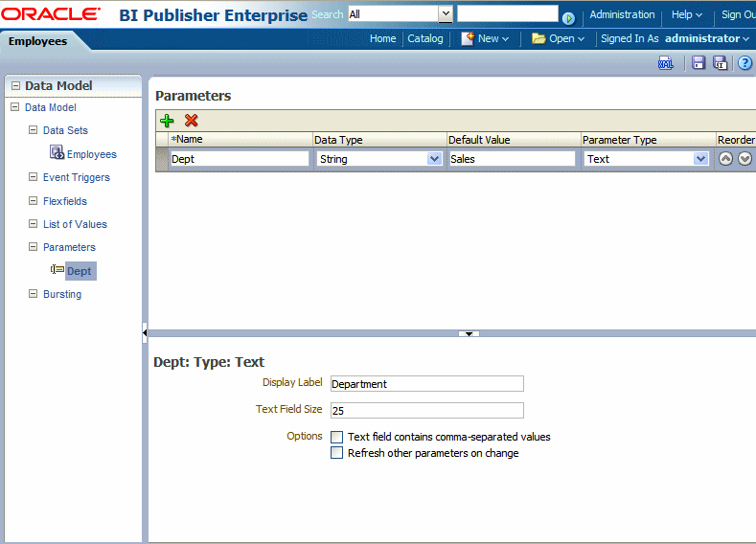Screen dimensions: 756x544
Task: Click the Employees data set icon
Action: click(x=57, y=152)
